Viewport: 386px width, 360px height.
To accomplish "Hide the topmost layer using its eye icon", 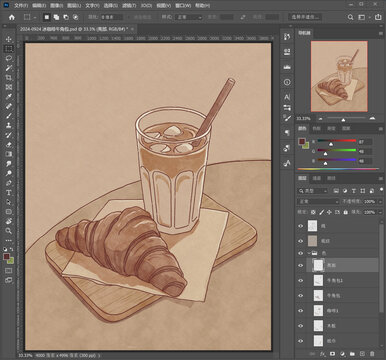I will pyautogui.click(x=301, y=226).
